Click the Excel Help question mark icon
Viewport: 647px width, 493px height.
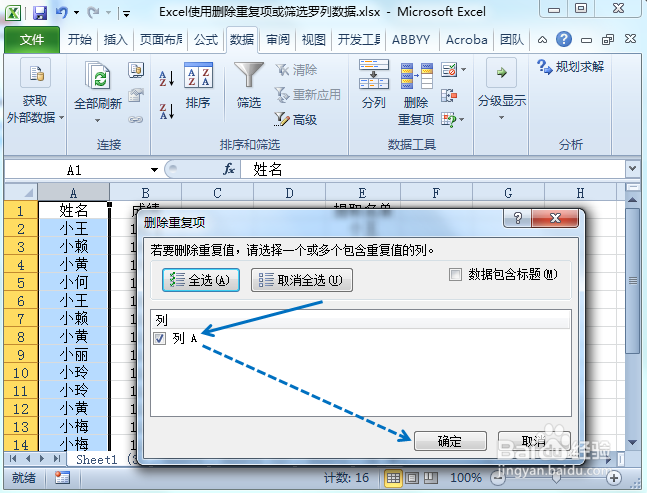(x=564, y=40)
